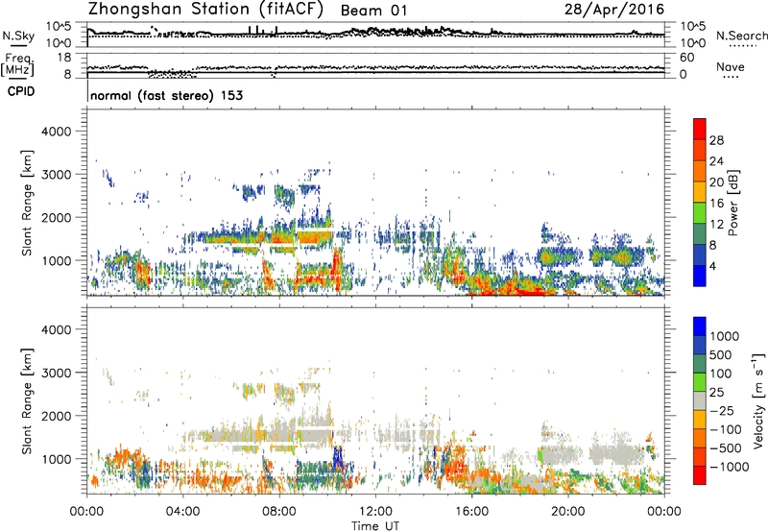Click the '1000' tick on Velocity colorbar

coord(725,336)
